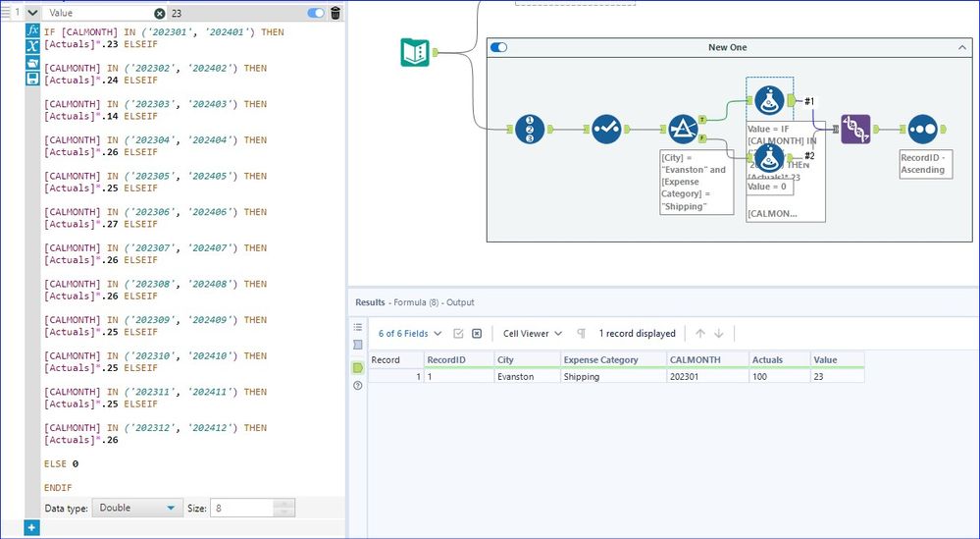
Task: Select the purple Union tool
Action: point(855,130)
